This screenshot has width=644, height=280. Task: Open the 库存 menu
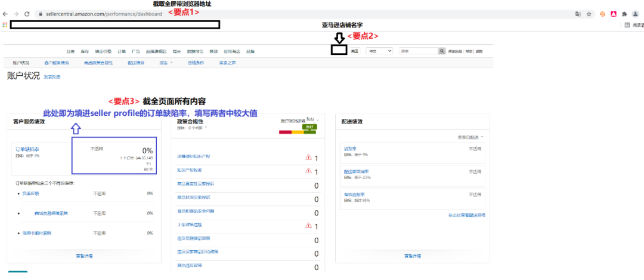click(x=85, y=52)
